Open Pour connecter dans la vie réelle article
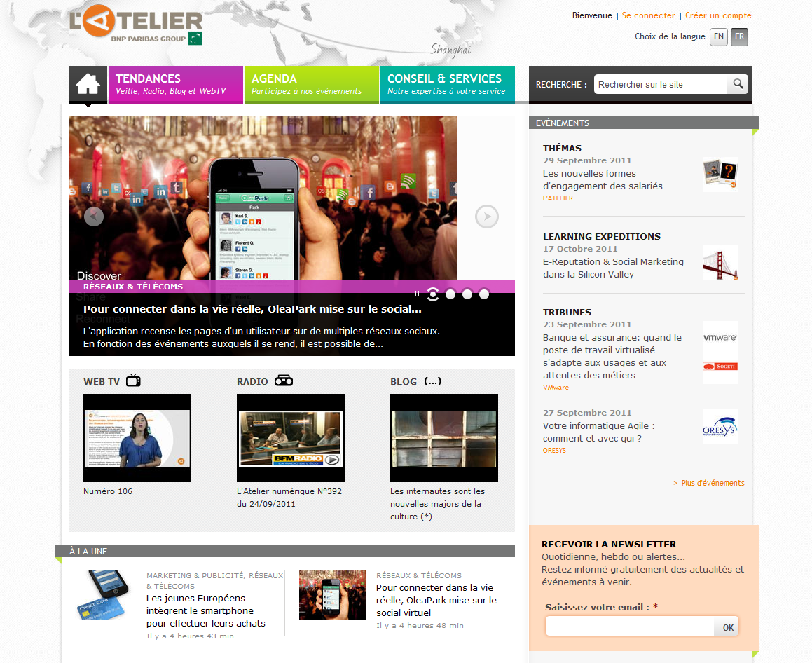The image size is (812, 663). pos(436,601)
